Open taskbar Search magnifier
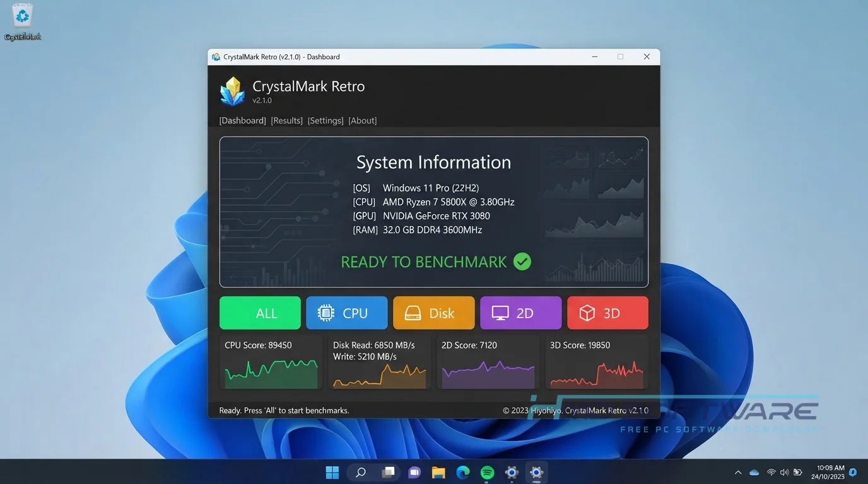868x484 pixels. pos(361,472)
